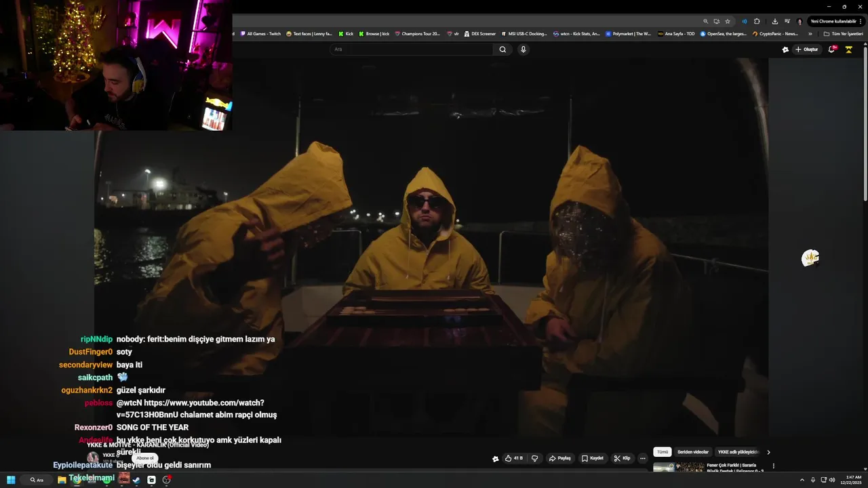Expand hidden bookmarks with double chevron
Image resolution: width=868 pixels, height=488 pixels.
810,33
